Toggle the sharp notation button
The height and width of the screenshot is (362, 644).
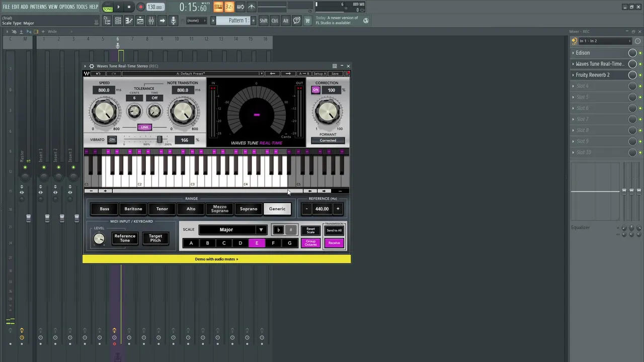[290, 230]
